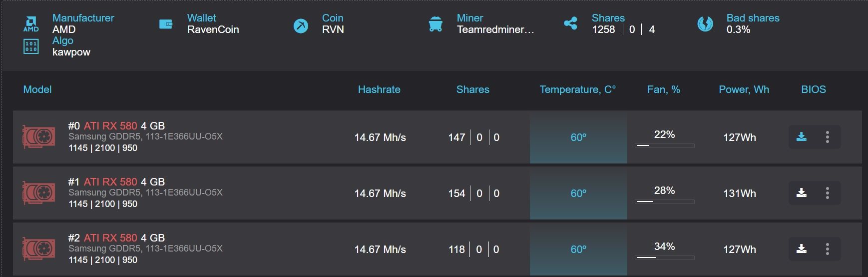Click the #2 ATI RX 580 model name
The image size is (868, 277).
[110, 238]
